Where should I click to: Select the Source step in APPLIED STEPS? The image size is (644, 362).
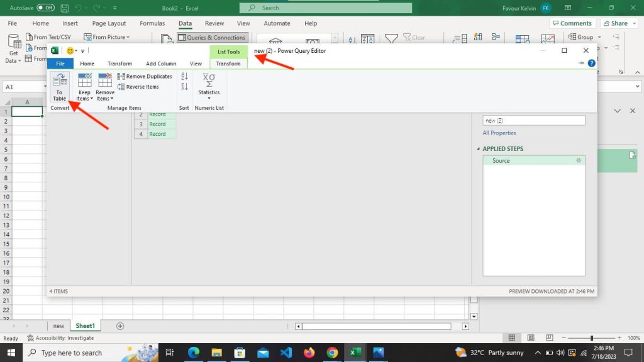(x=501, y=160)
